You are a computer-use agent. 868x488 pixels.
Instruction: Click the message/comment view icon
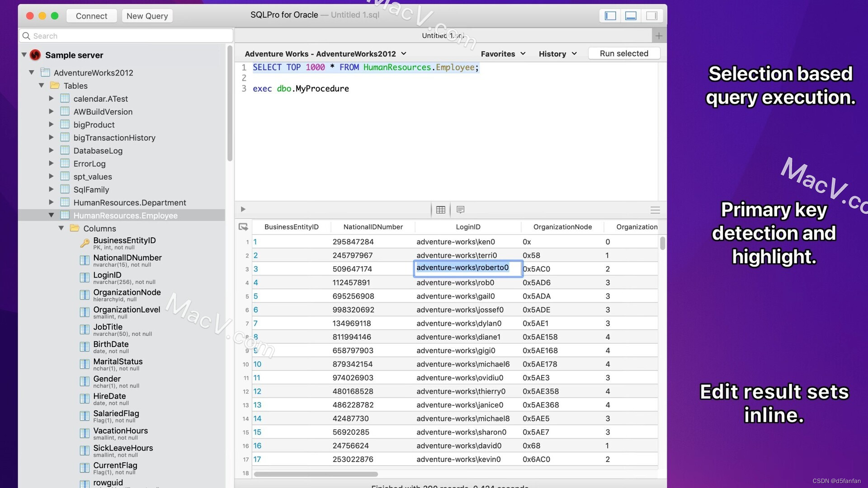click(x=461, y=210)
